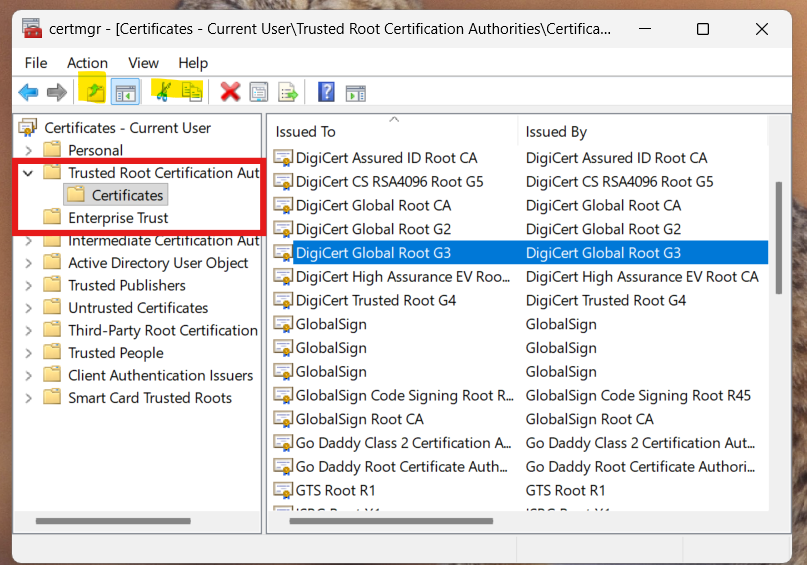Click the Up one level folder icon
Viewport: 807px width, 565px height.
tap(95, 93)
